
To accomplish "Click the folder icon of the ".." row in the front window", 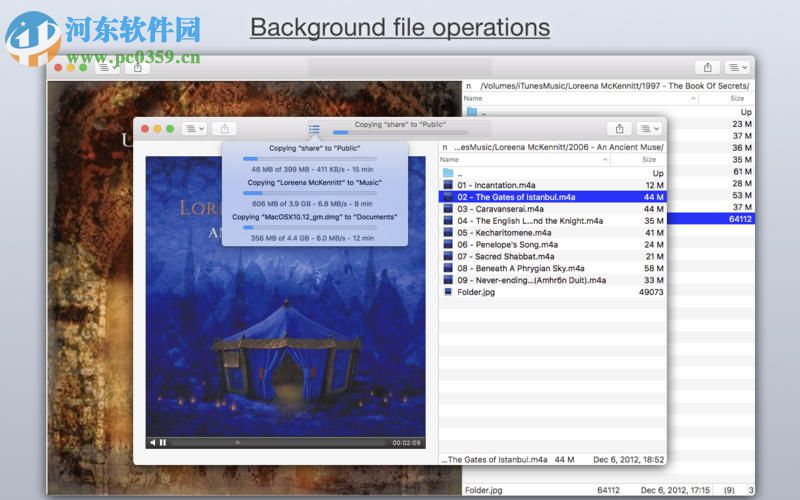I will pyautogui.click(x=448, y=173).
